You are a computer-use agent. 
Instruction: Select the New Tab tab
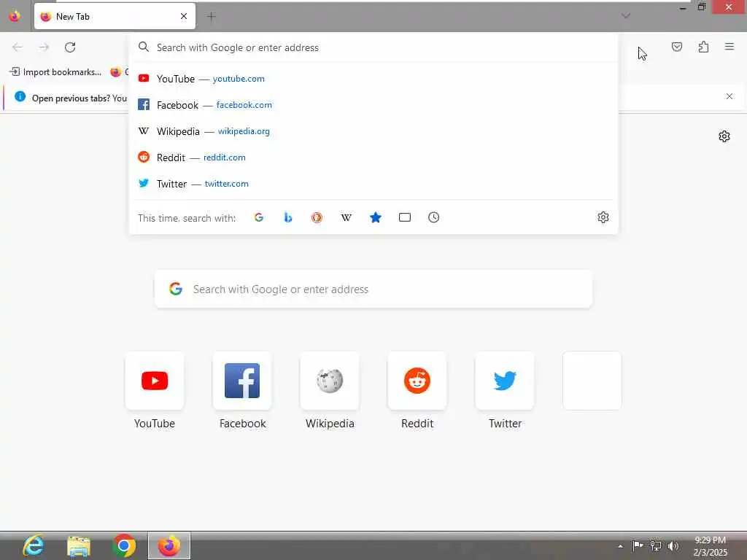115,16
